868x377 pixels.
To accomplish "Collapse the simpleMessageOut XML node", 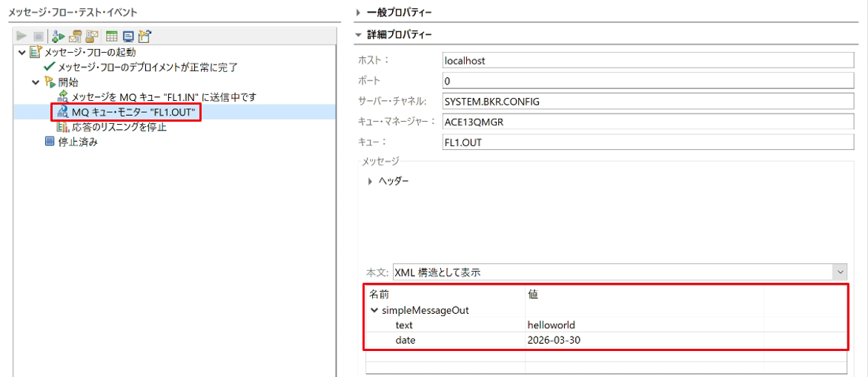I will tap(375, 310).
